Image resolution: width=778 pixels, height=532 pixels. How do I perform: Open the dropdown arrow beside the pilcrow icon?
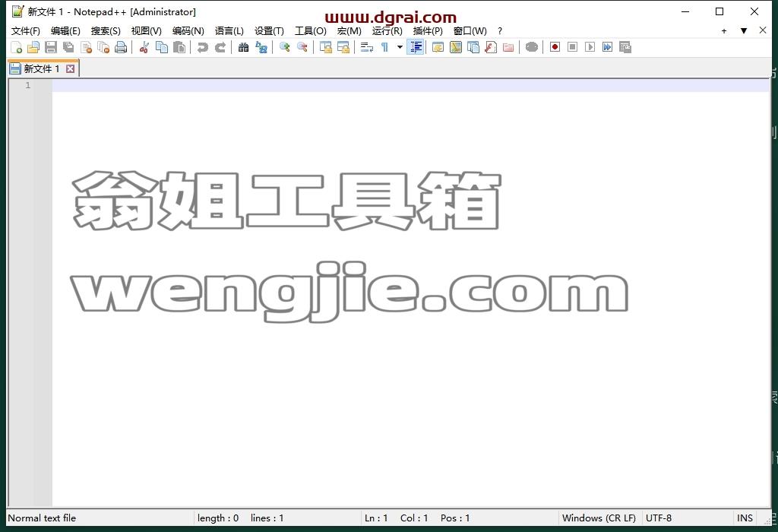400,47
